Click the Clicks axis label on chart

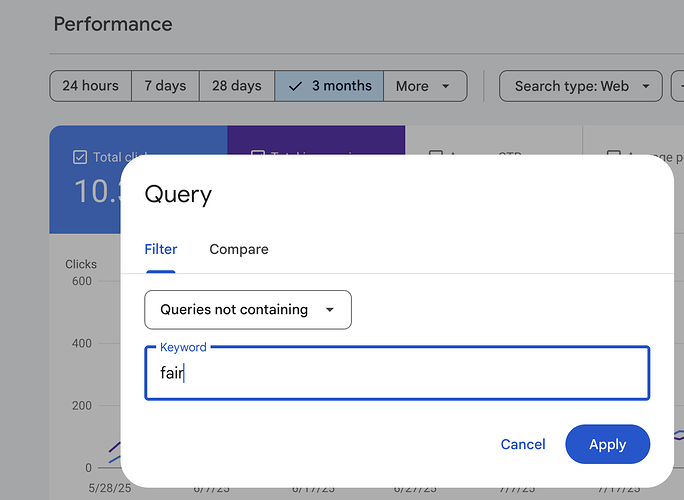81,265
